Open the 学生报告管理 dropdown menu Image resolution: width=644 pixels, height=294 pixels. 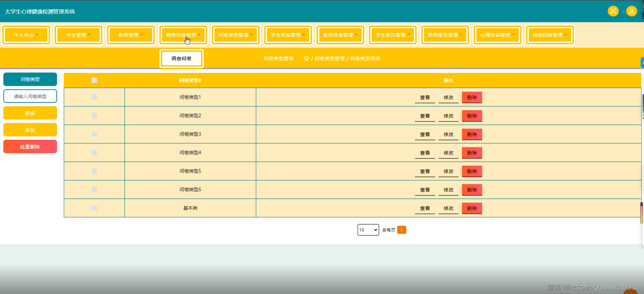point(392,35)
